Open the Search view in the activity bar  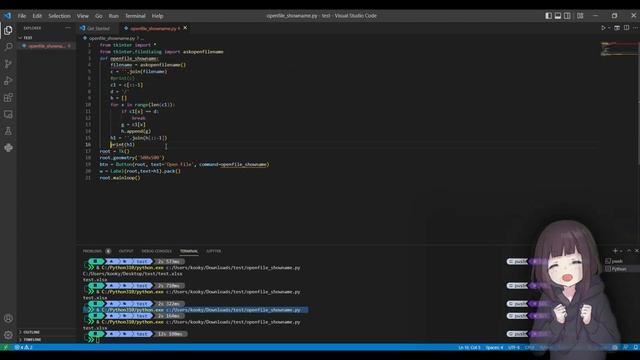pyautogui.click(x=8, y=47)
